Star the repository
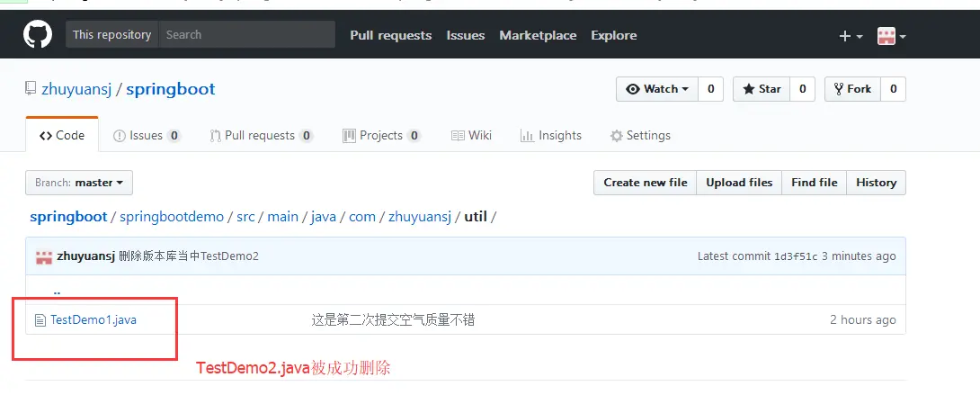980x404 pixels. click(x=762, y=89)
